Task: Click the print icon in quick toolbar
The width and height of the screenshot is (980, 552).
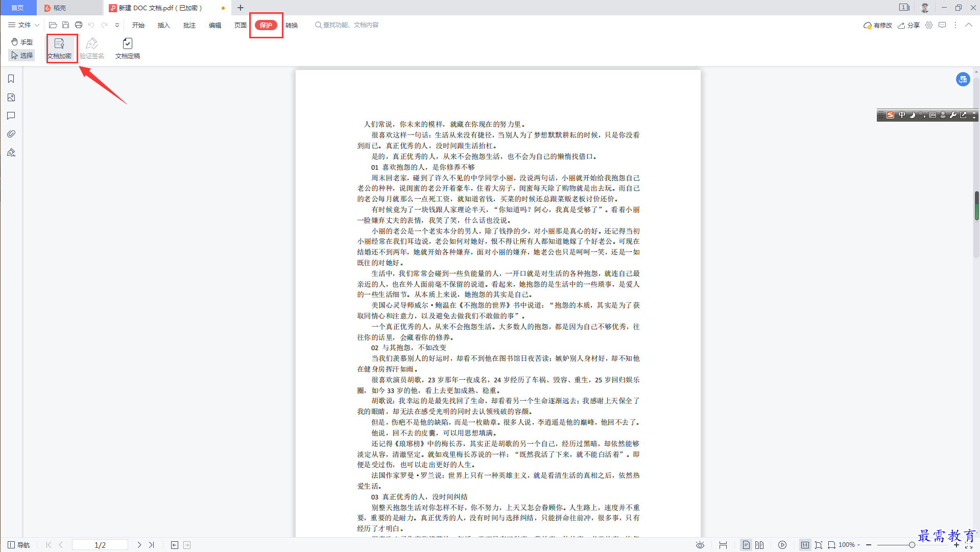Action: [79, 25]
